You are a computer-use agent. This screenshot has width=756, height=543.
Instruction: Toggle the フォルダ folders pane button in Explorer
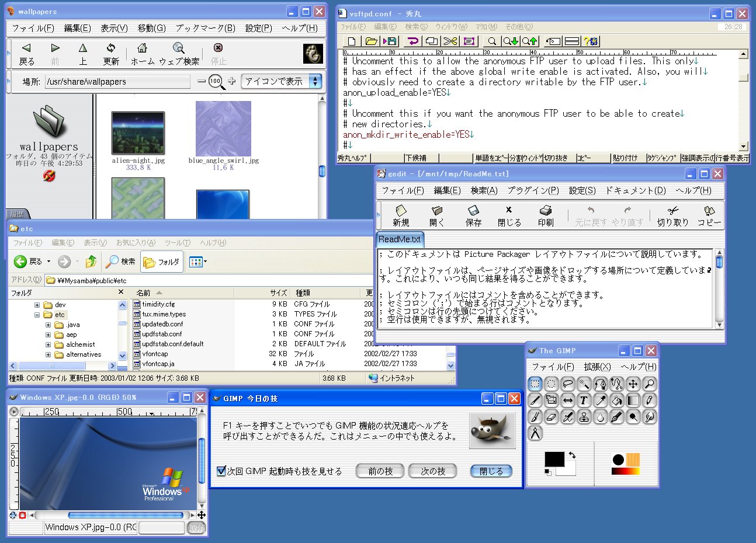[x=162, y=262]
